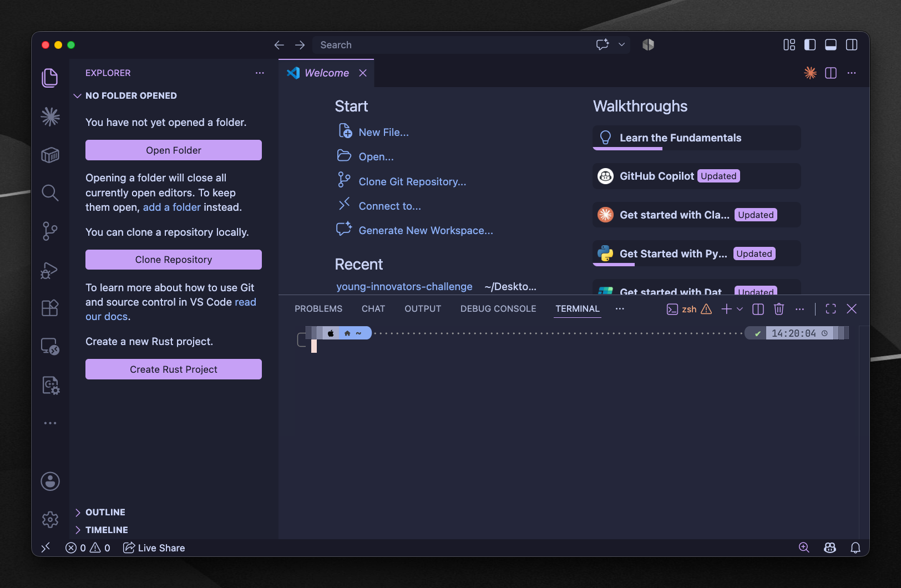Split the terminal
The image size is (901, 588).
tap(758, 309)
